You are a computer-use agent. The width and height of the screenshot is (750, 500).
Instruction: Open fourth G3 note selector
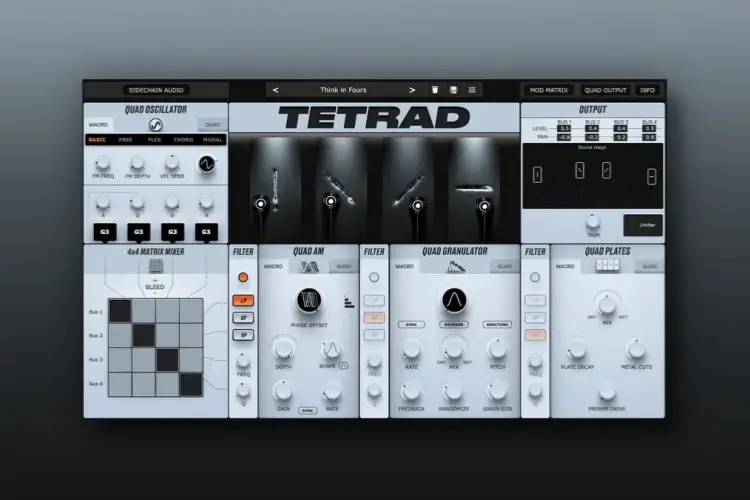point(206,232)
